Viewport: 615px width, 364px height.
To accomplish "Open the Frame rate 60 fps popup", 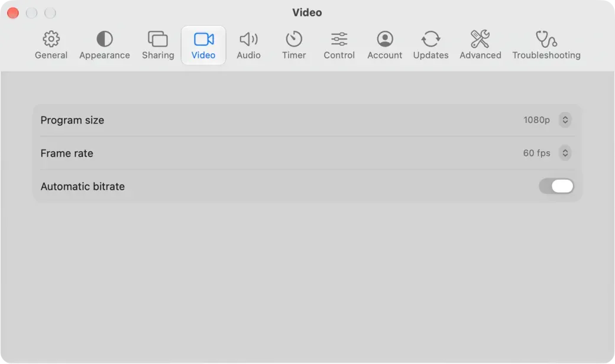I will (x=547, y=153).
